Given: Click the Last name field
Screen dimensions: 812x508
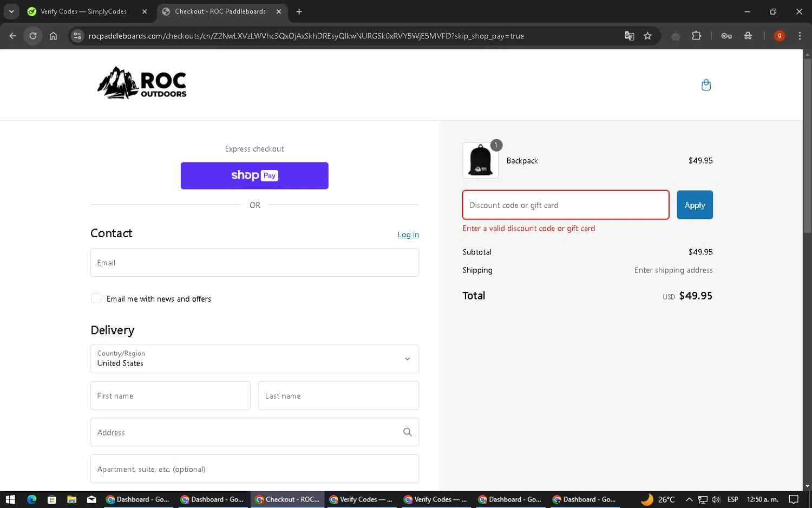Looking at the screenshot, I should tap(339, 395).
